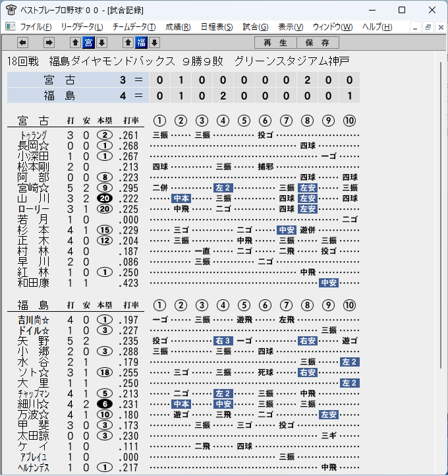Image resolution: width=448 pixels, height=476 pixels.
Task: Select player name 太田諒
Action: click(x=34, y=436)
